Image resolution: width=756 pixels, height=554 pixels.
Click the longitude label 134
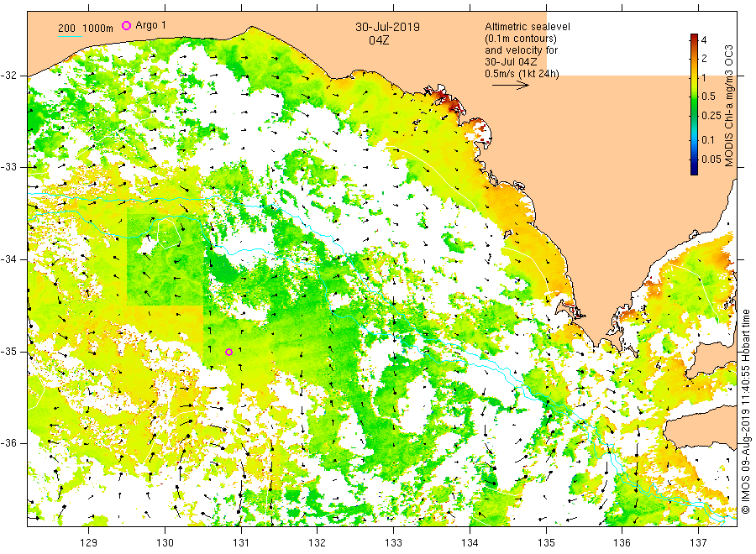(x=470, y=543)
